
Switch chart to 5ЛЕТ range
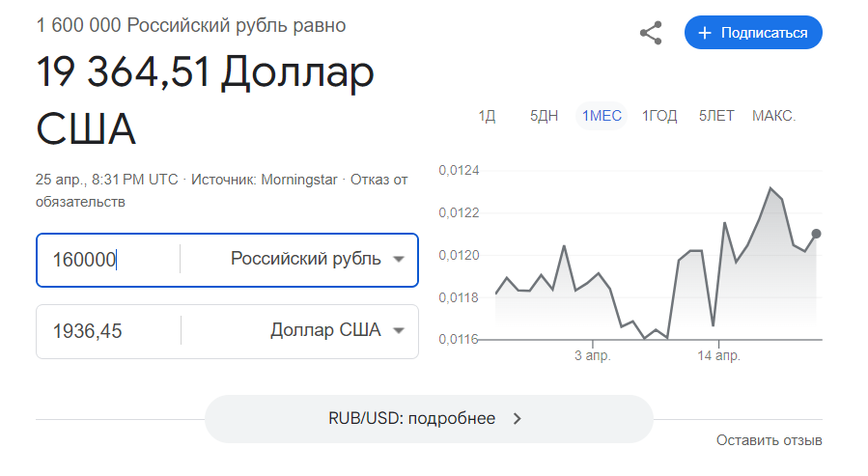716,116
